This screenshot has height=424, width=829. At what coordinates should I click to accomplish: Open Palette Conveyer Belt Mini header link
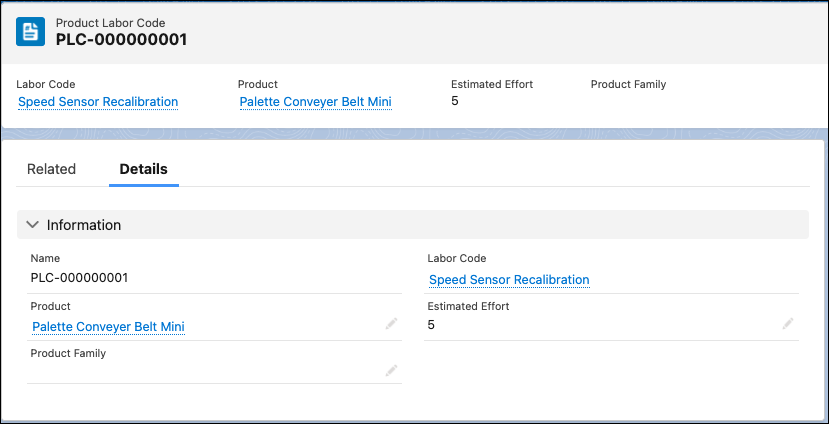[x=316, y=102]
